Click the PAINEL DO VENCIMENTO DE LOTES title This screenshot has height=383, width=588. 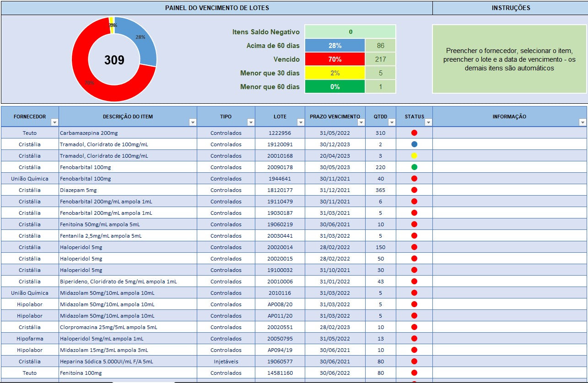pos(217,8)
